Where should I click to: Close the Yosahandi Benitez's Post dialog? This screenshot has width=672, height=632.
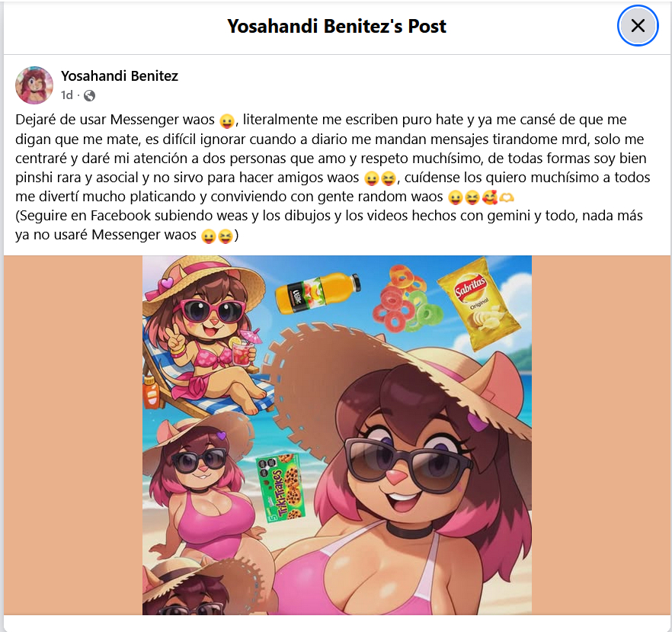(x=637, y=26)
